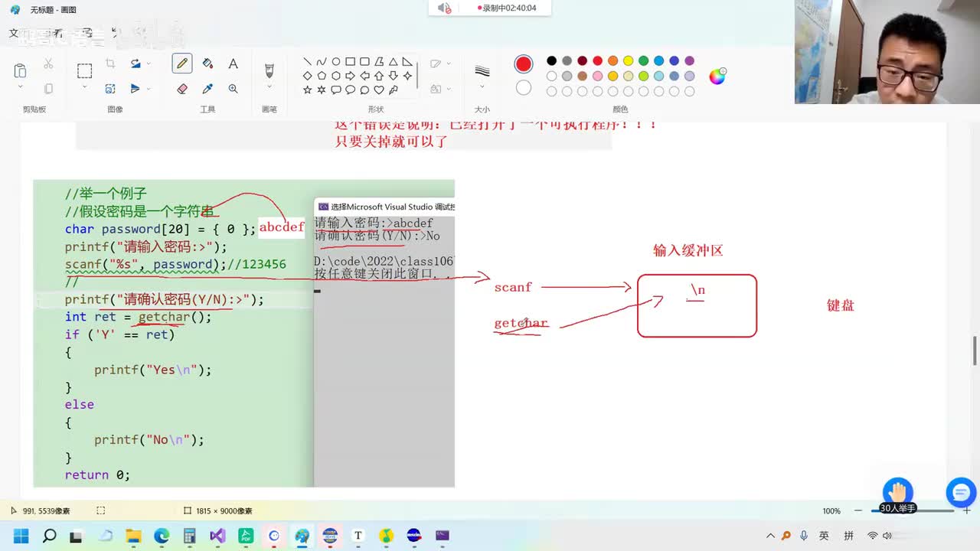Click the zoom out minus button

click(858, 510)
